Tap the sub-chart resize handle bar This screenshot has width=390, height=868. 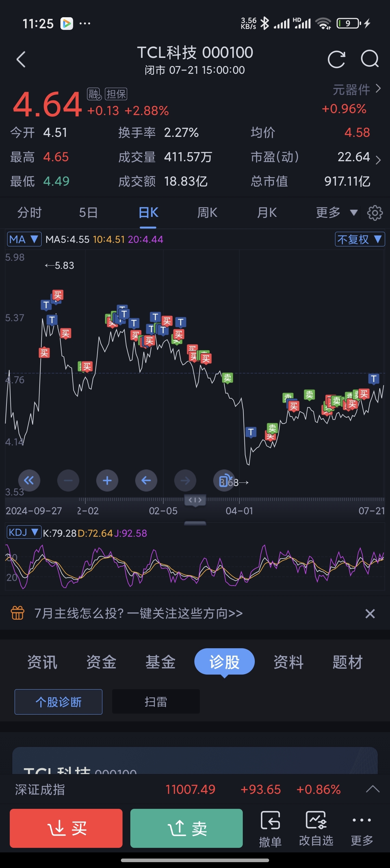[x=195, y=523]
